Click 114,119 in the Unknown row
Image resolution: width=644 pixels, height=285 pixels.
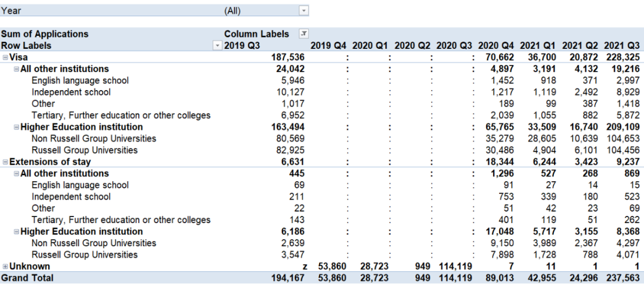[x=455, y=267]
